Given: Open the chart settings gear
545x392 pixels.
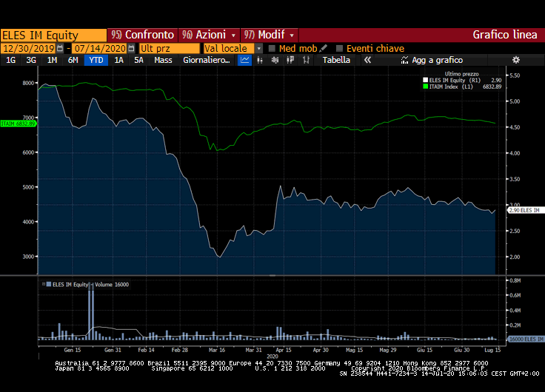Looking at the screenshot, I should (515, 60).
